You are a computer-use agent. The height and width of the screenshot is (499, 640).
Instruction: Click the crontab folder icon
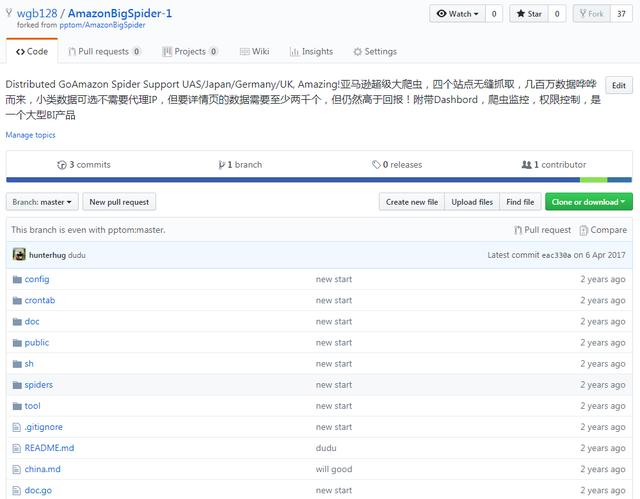pyautogui.click(x=17, y=301)
